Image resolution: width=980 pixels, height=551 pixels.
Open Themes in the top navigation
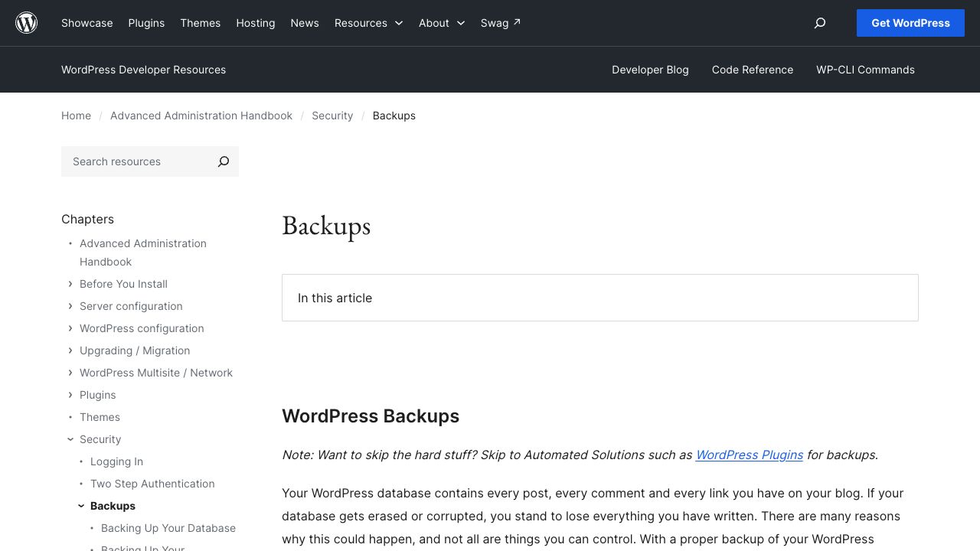[x=201, y=23]
